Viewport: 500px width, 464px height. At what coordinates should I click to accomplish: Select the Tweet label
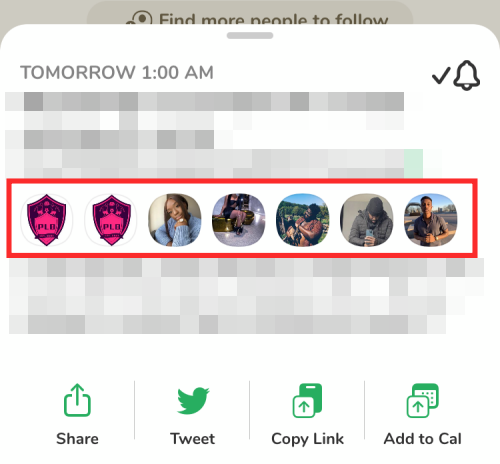click(192, 439)
